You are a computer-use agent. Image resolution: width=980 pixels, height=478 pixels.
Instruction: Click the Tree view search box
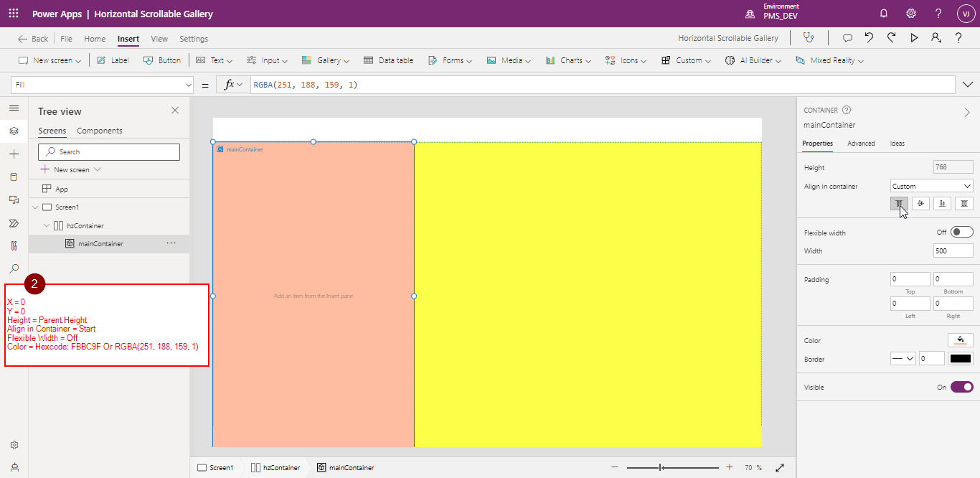(x=109, y=151)
